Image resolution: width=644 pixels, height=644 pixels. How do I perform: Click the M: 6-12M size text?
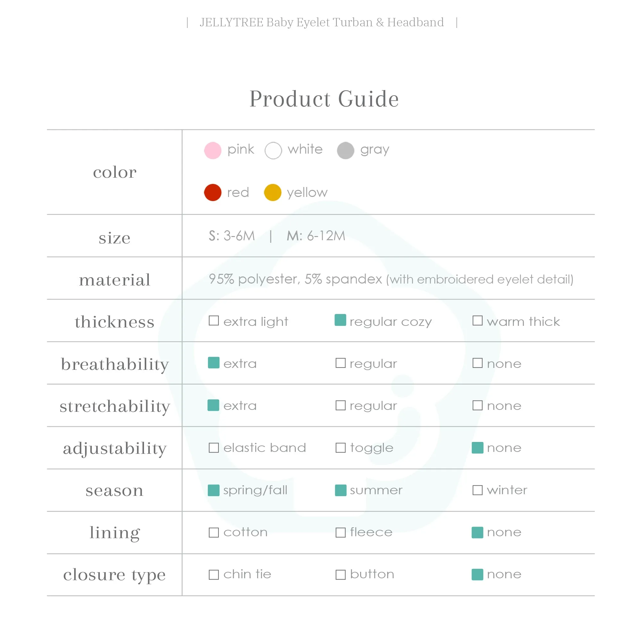[316, 236]
